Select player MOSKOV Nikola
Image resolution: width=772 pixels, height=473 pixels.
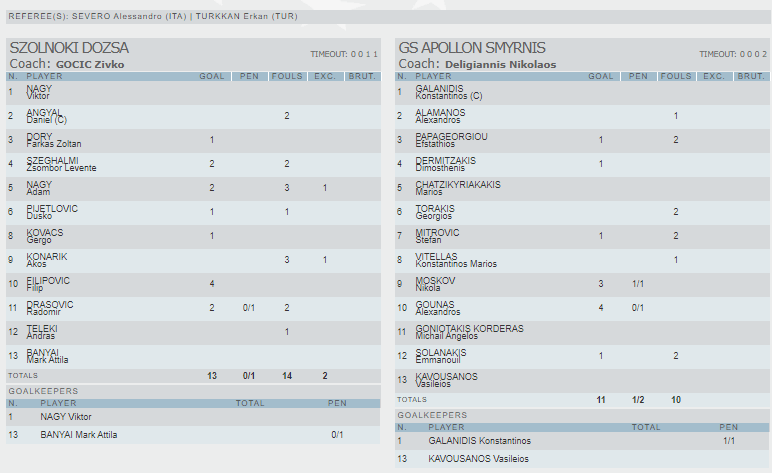click(435, 284)
